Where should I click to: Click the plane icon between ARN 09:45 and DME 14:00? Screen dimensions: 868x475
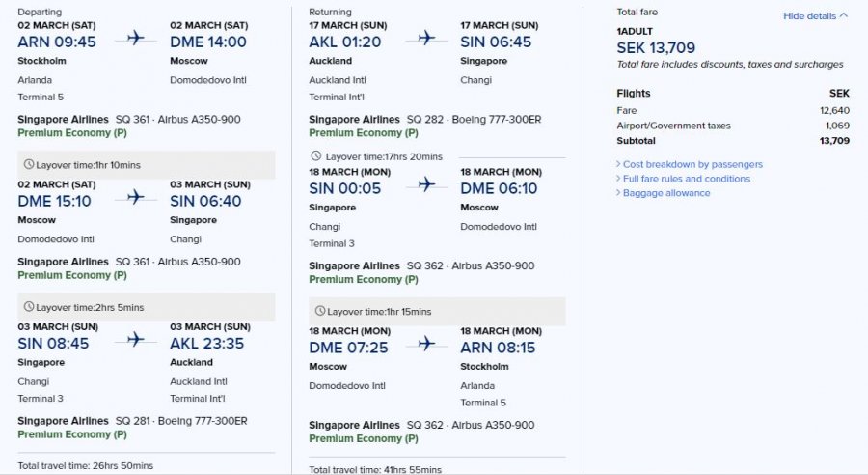tap(135, 38)
